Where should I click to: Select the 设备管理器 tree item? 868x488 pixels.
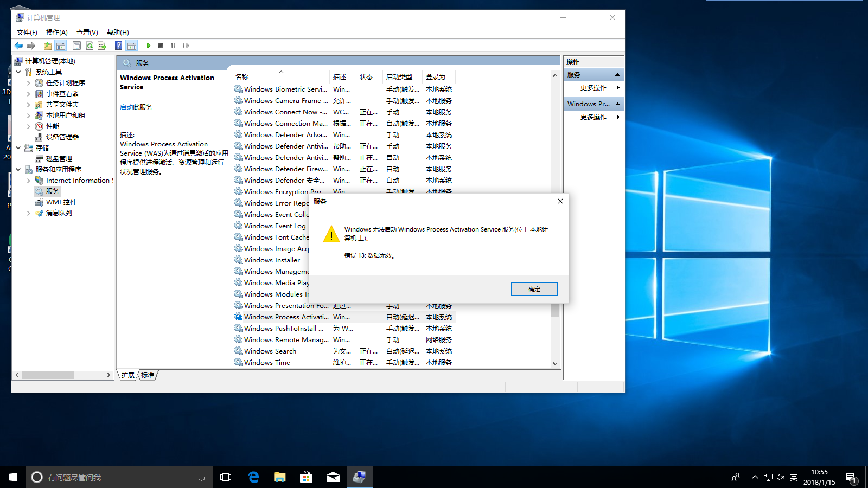point(62,137)
